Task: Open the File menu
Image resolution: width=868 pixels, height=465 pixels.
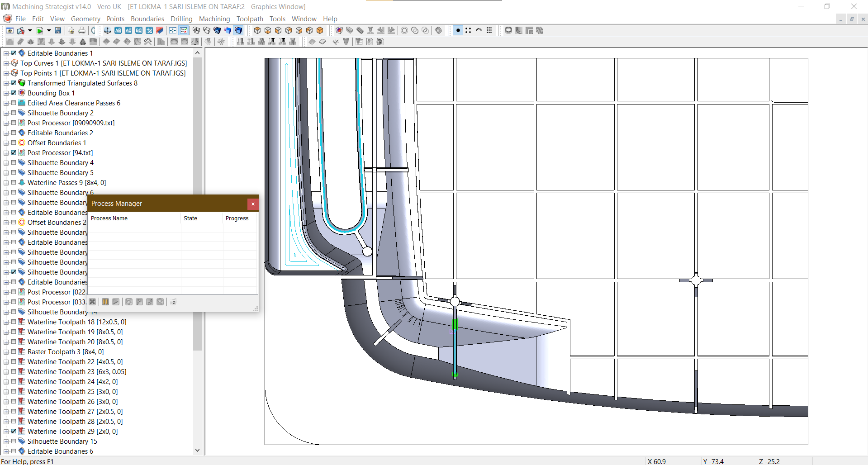Action: click(x=20, y=19)
